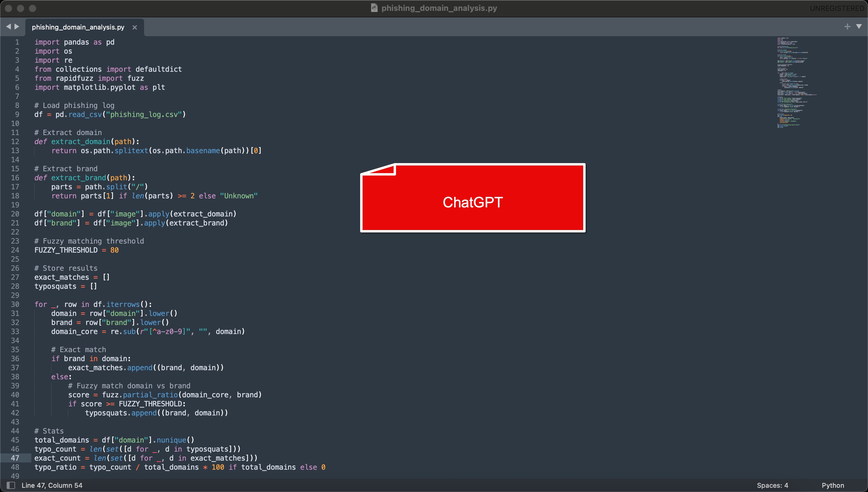Click the 'df["brand"]' assignment on line 21

(x=131, y=223)
